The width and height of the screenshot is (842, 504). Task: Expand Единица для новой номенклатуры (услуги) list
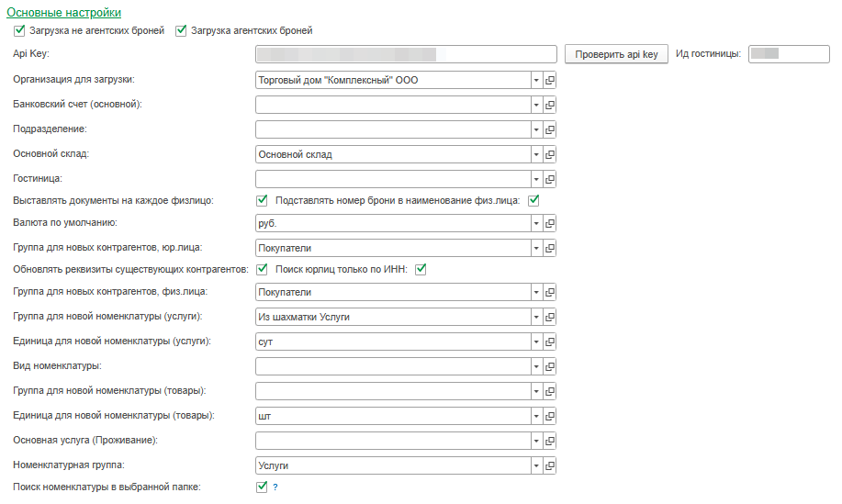click(x=536, y=342)
